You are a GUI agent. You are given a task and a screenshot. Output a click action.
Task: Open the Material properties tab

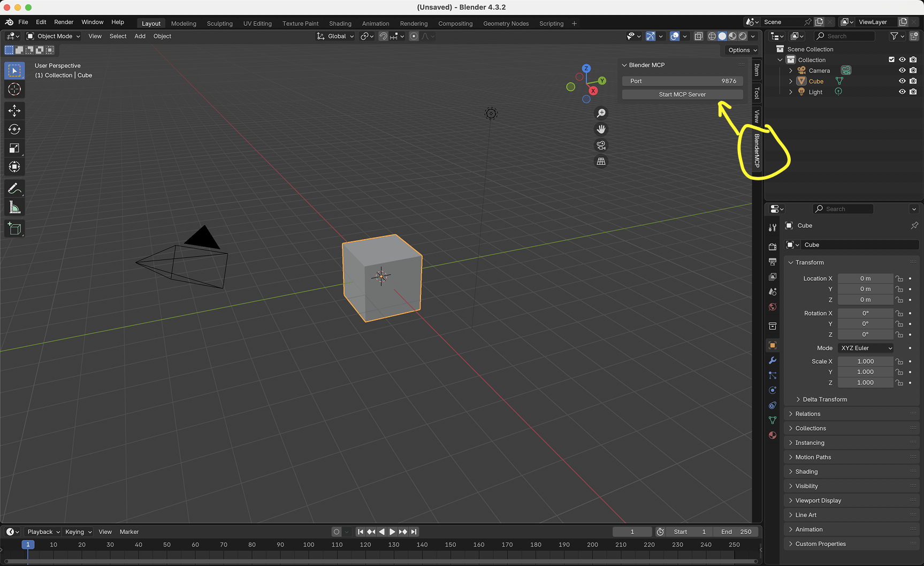tap(772, 435)
